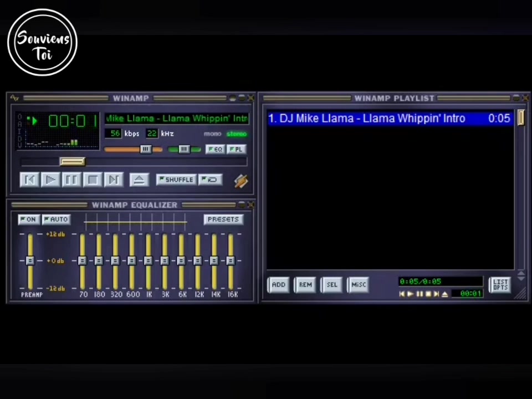532x399 pixels.
Task: Click the volume slider handle
Action: click(146, 149)
